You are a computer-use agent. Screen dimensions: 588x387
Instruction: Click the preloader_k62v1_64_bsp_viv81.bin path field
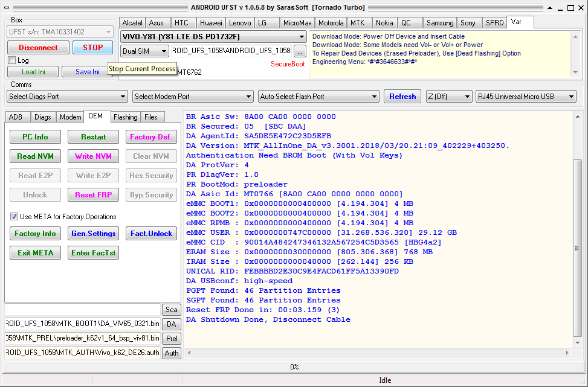[83, 338]
